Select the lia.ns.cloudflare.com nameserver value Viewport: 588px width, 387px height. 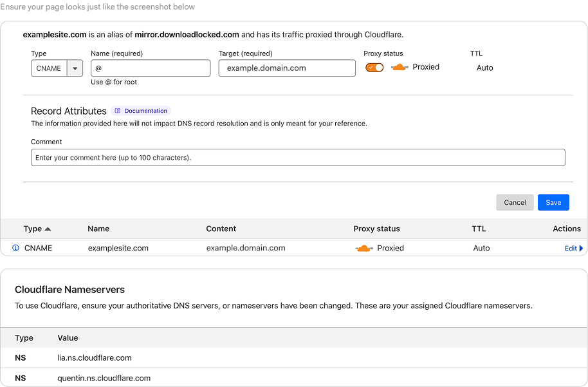coord(95,357)
